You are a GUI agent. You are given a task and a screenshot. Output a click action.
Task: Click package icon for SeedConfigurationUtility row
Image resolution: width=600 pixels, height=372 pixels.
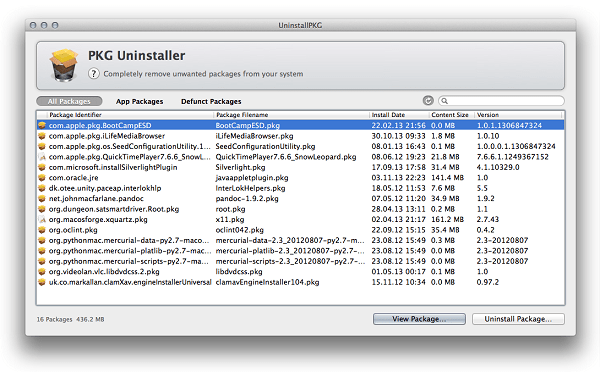pyautogui.click(x=42, y=146)
